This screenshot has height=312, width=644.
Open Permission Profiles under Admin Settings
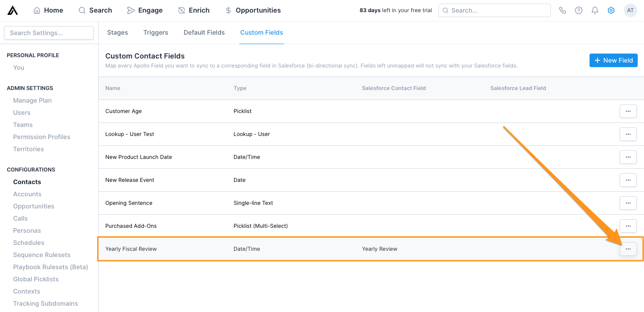(x=41, y=136)
